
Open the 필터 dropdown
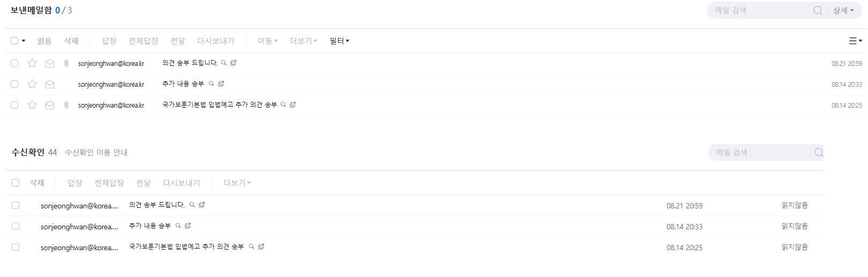[339, 41]
